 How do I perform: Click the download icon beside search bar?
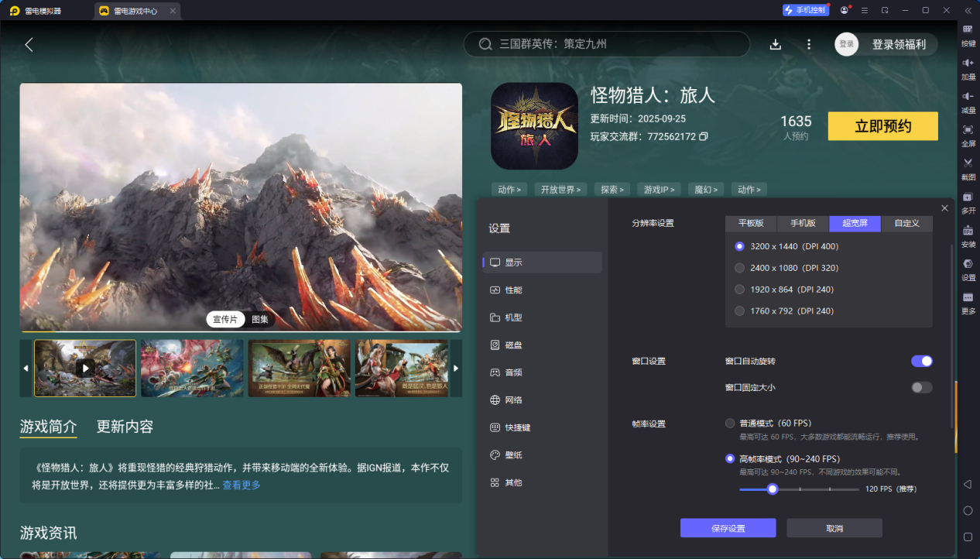[x=776, y=45]
